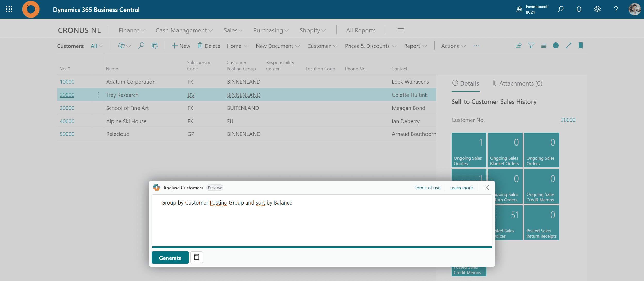Click the Learn more link in dialog
Viewport: 644px width, 281px height.
click(461, 188)
